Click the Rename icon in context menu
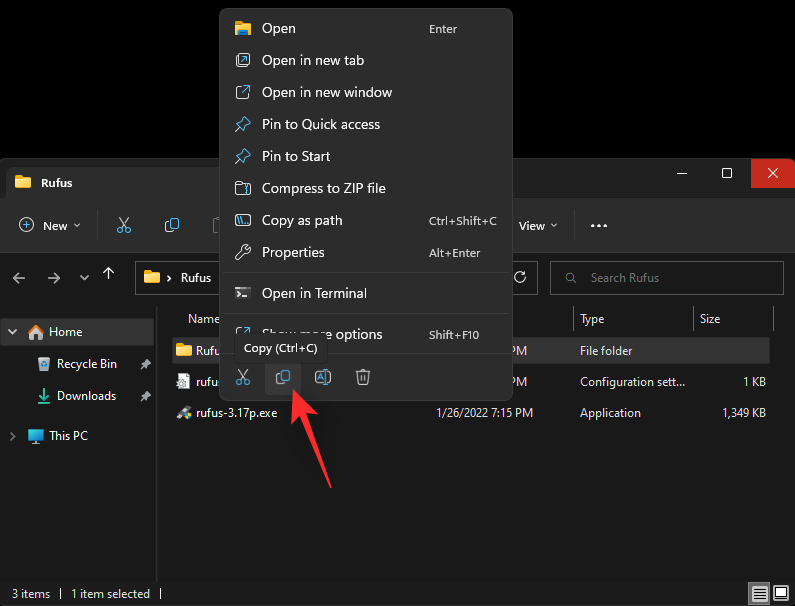795x606 pixels. 323,377
